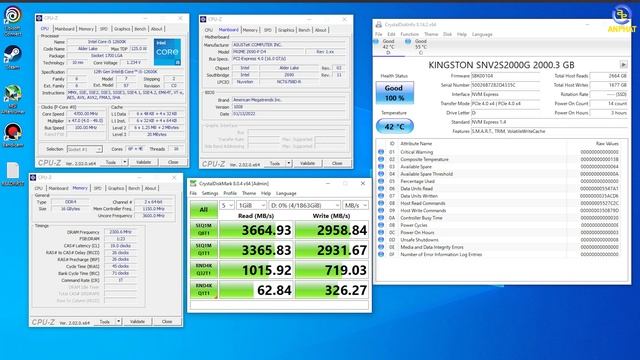Open CrystalDiskInfo Disk menu
640x360 pixels.
click(x=447, y=34)
